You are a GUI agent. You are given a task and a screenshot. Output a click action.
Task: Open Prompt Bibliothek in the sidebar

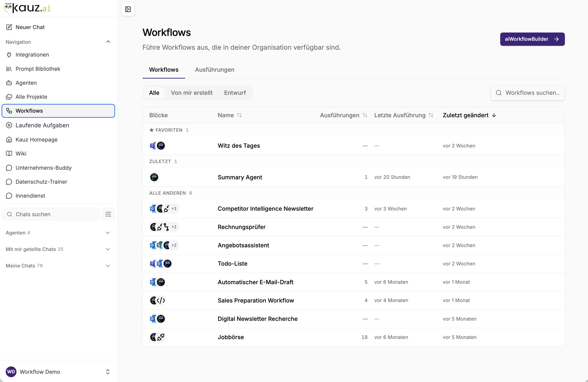click(58, 69)
